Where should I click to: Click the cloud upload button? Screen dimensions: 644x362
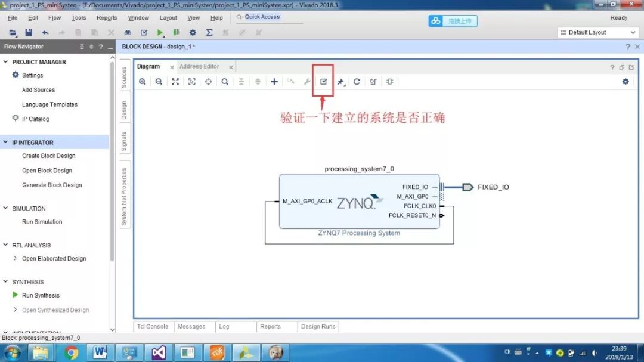coord(453,21)
